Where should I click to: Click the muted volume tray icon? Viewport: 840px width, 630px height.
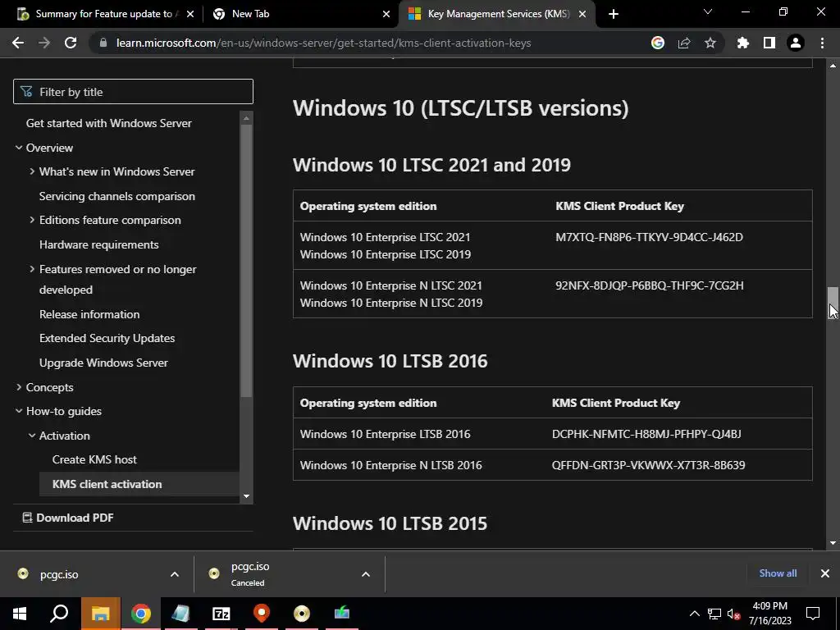(x=734, y=614)
